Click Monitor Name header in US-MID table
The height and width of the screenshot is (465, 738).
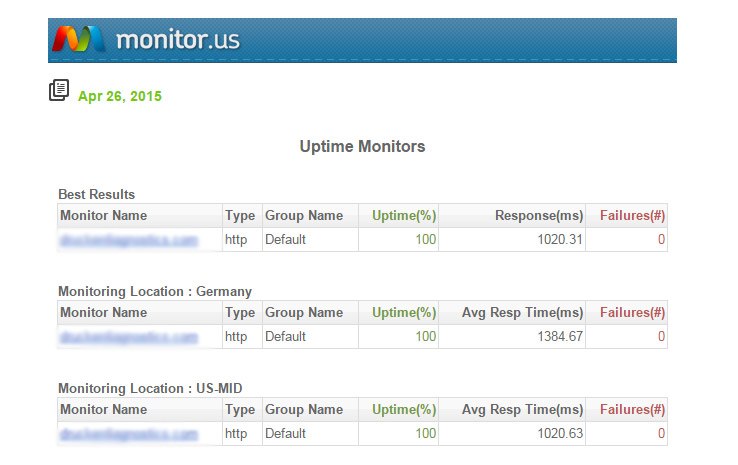(104, 409)
